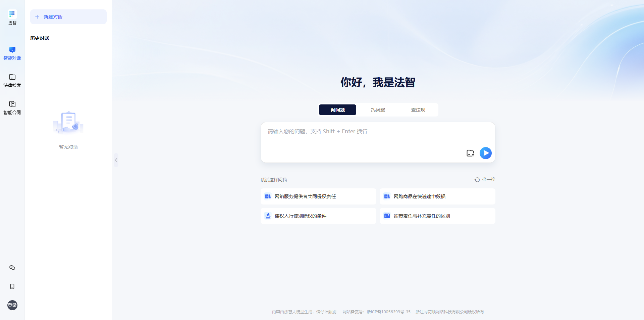Open the 智能合同 sidebar section
The image size is (644, 320).
[12, 108]
